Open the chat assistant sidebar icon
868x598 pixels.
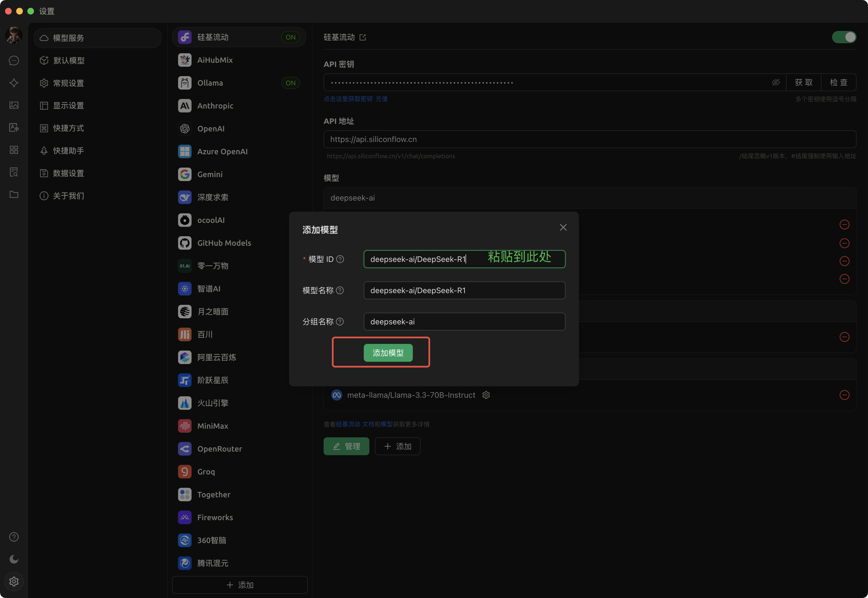[x=14, y=60]
